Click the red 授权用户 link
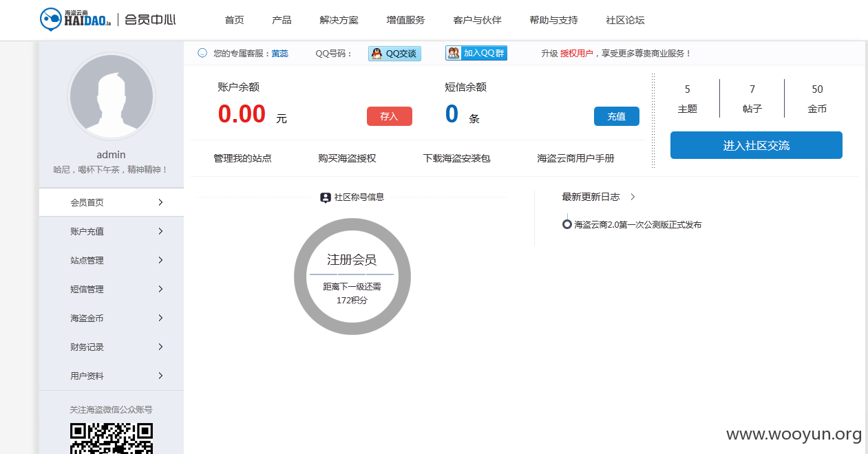Image resolution: width=868 pixels, height=454 pixels. (x=577, y=53)
